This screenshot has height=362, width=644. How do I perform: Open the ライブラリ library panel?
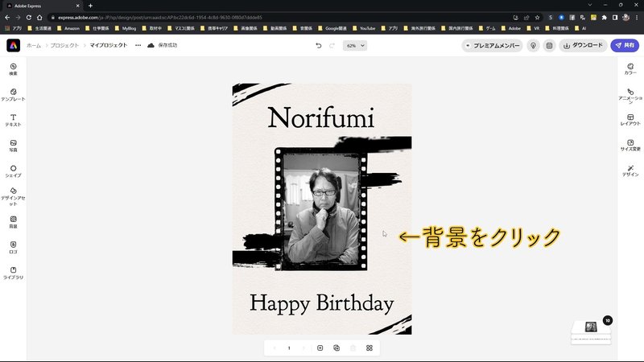point(13,273)
